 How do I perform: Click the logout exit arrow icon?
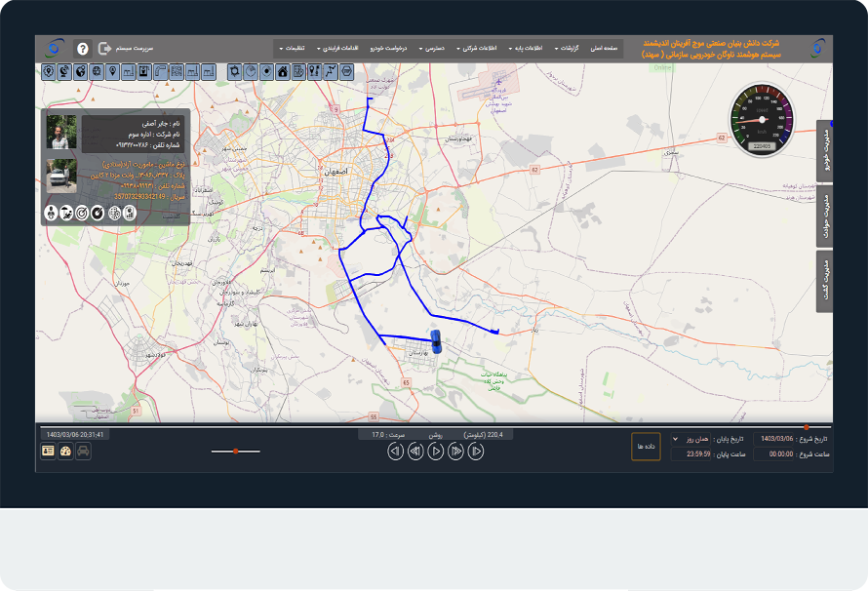click(x=104, y=48)
